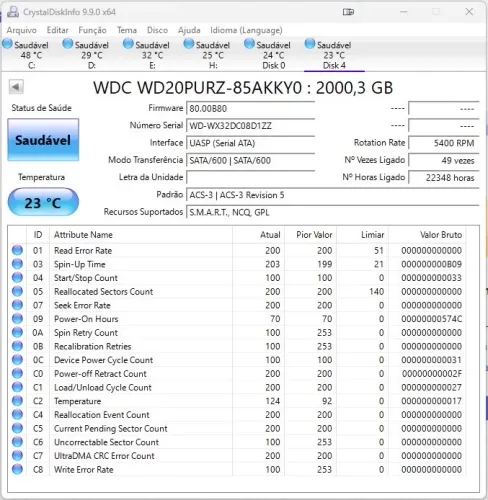Select the H: drive at 25 °C
Screen dimensions: 488x500
213,55
